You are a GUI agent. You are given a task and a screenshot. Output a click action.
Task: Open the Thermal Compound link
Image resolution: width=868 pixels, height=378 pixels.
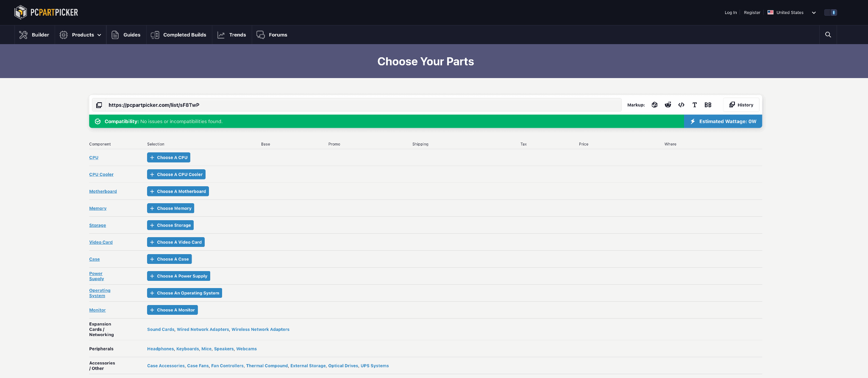(267, 366)
